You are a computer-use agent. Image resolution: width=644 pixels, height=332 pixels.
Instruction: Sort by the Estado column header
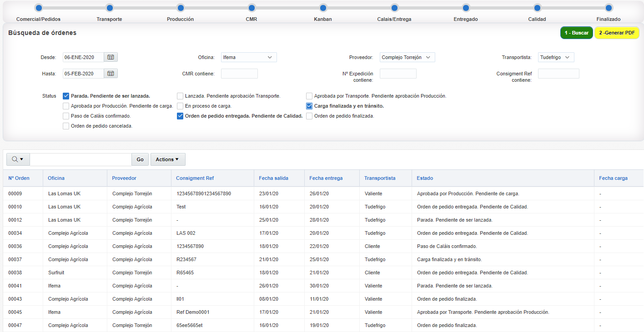[425, 178]
